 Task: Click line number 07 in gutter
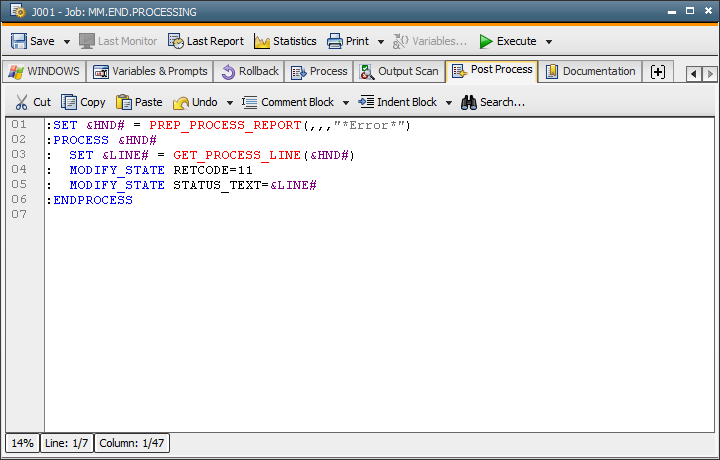click(19, 214)
